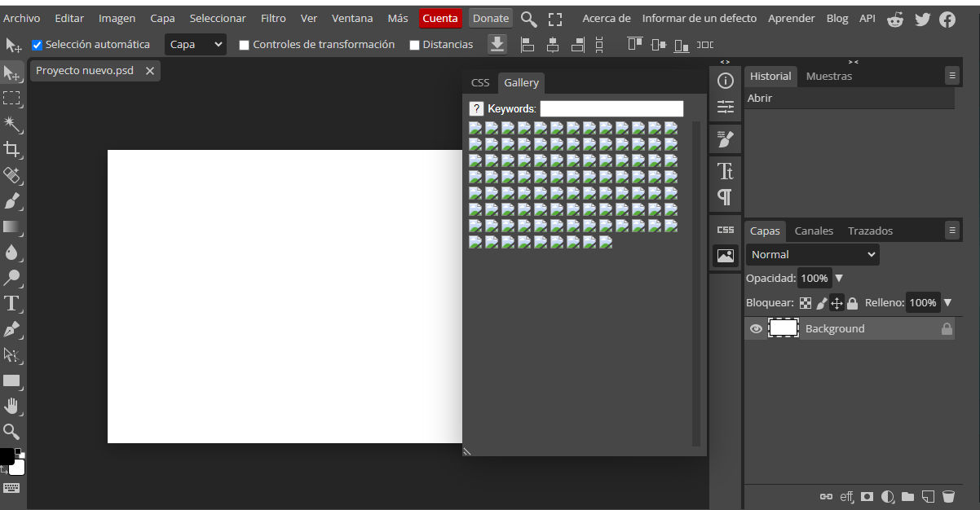Screen dimensions: 980x510
Task: Open the blend mode dropdown showing Normal
Action: (x=811, y=254)
